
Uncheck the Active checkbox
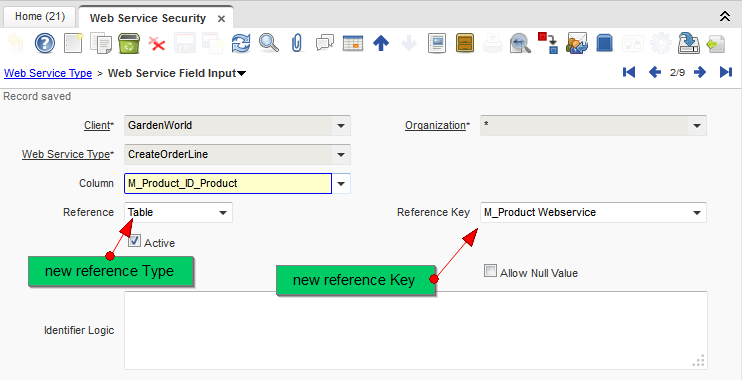point(134,241)
